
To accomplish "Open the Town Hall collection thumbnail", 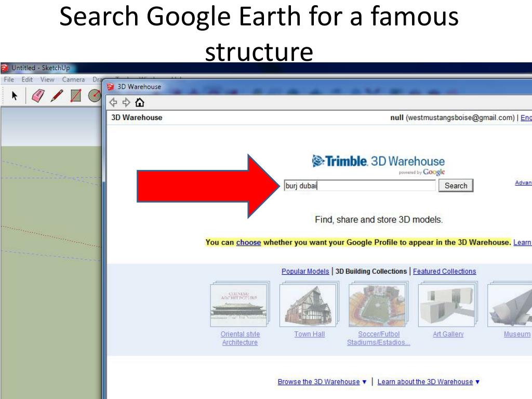I will [309, 304].
